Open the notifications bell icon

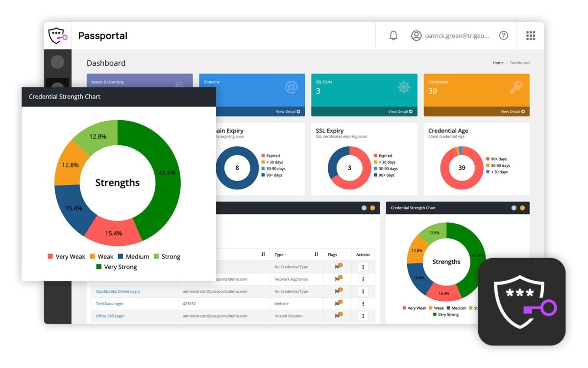(x=393, y=35)
